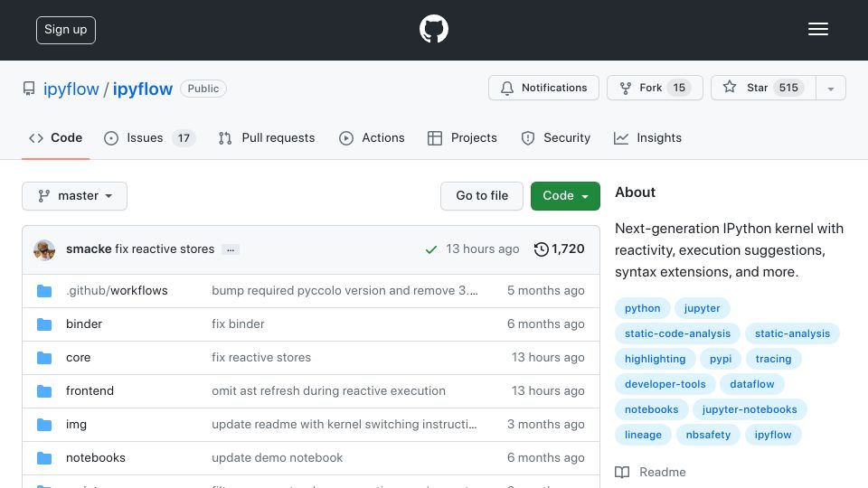Screen dimensions: 868x488
Task: Click the Sign up button
Action: [66, 30]
